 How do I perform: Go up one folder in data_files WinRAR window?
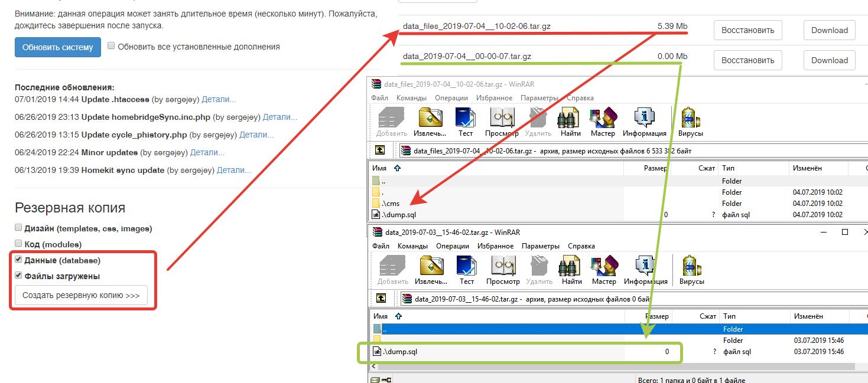coord(380,150)
